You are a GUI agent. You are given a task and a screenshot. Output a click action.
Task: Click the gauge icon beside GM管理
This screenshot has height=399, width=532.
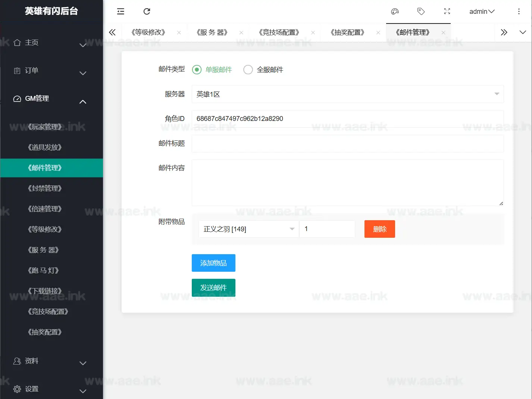coord(17,99)
